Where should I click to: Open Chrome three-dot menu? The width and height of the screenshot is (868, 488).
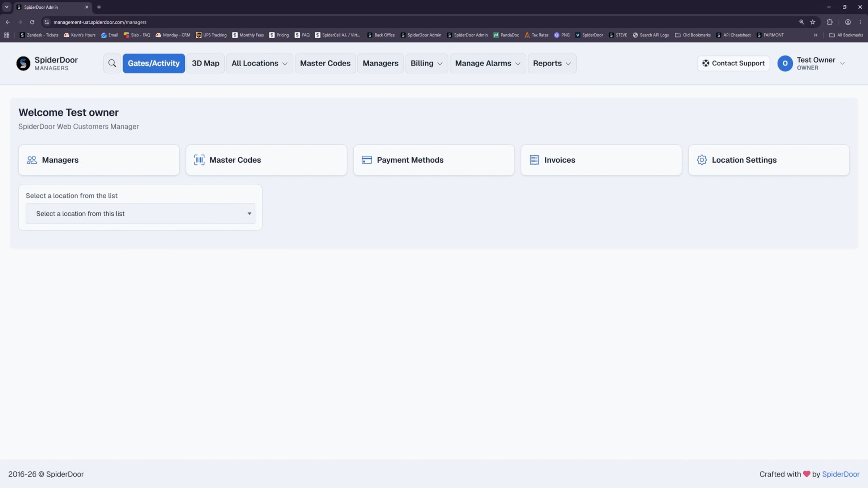pos(860,22)
